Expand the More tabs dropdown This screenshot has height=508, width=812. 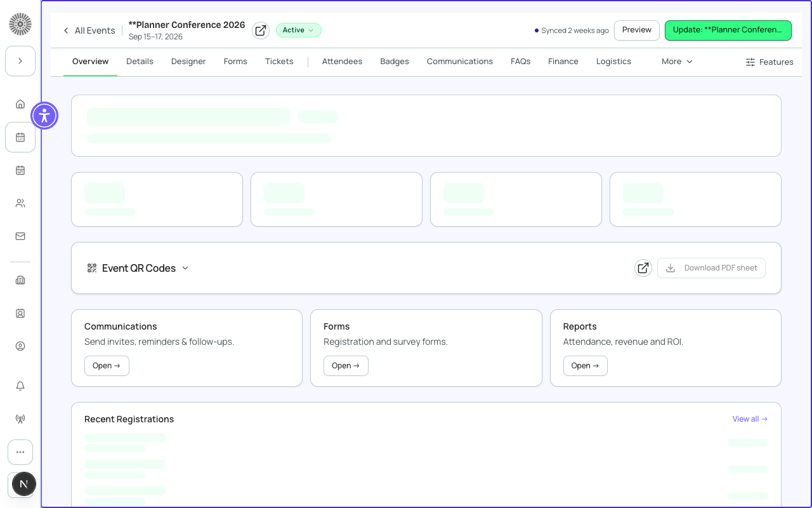(677, 62)
